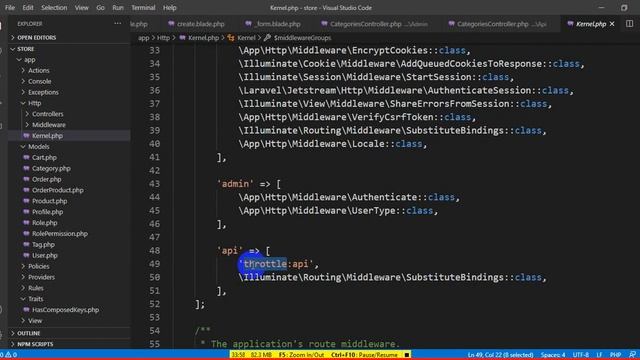Open Order.php from Models
The height and width of the screenshot is (360, 640).
point(47,179)
